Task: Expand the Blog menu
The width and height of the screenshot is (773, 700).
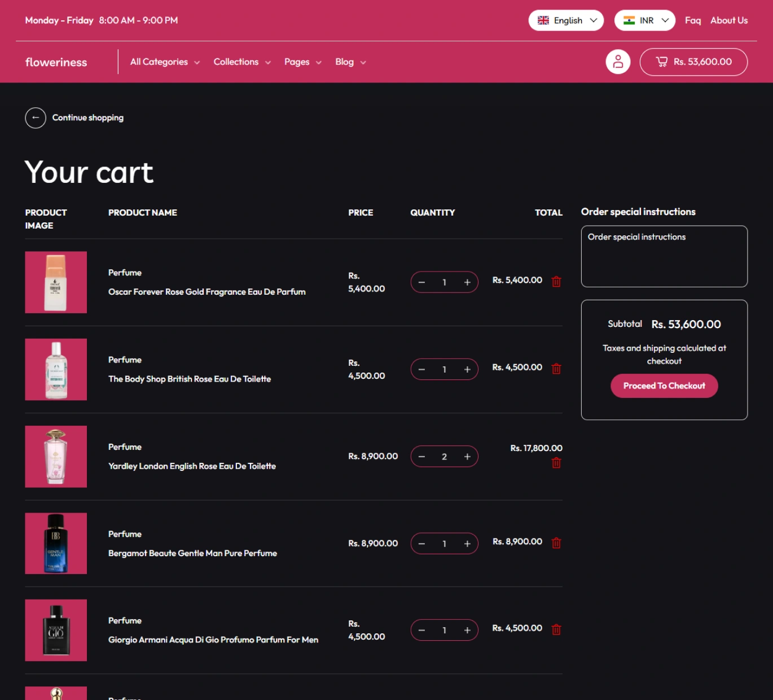Action: pyautogui.click(x=350, y=62)
